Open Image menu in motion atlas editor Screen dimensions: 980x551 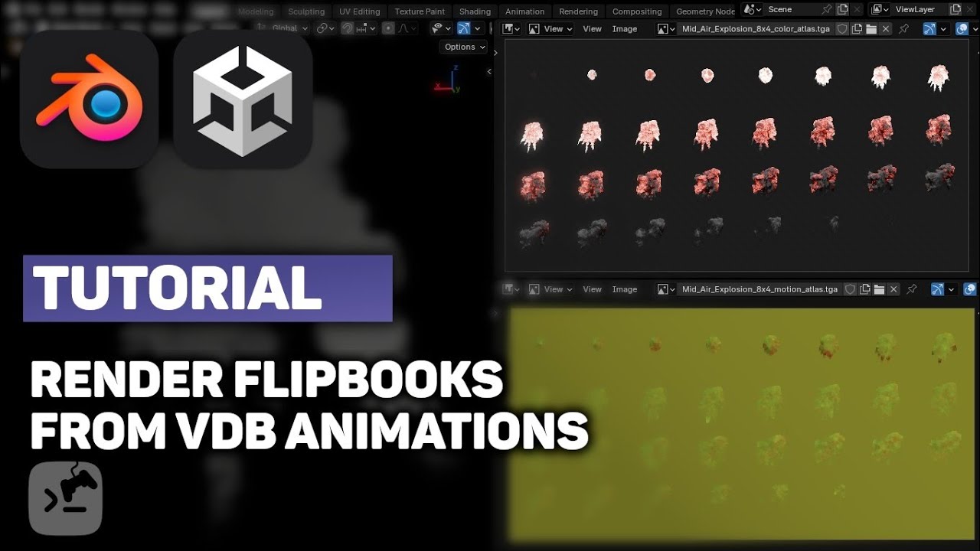[x=625, y=289]
